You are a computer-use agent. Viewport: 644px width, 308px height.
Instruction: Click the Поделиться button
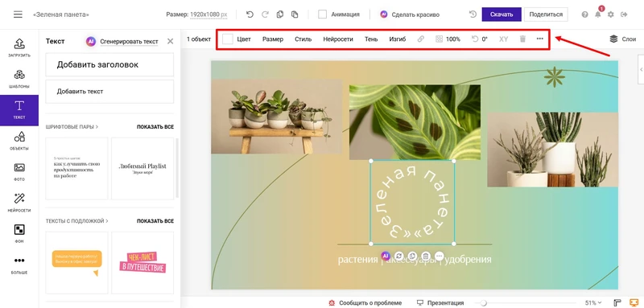tap(546, 14)
